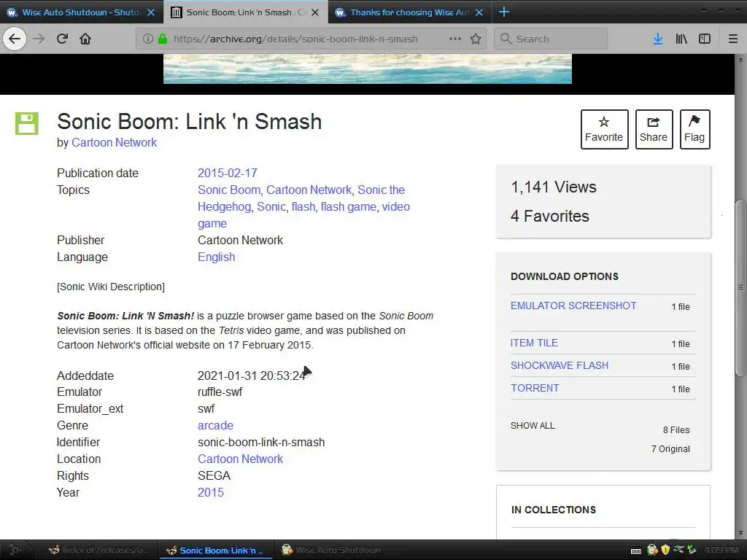This screenshot has height=560, width=747.
Task: Click the sonic-boom-link-n-smash identifier value
Action: 261,442
